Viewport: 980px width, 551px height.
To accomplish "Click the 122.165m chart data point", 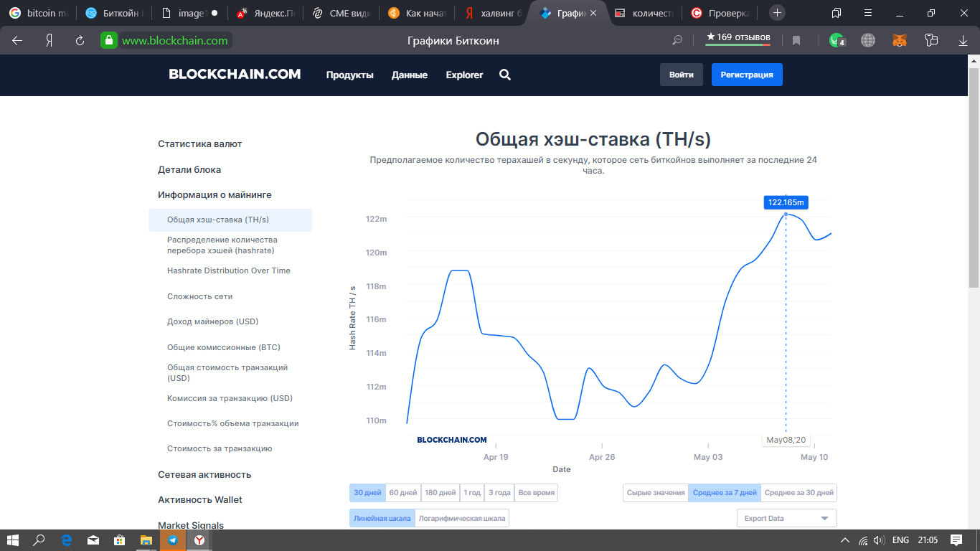I will click(786, 214).
